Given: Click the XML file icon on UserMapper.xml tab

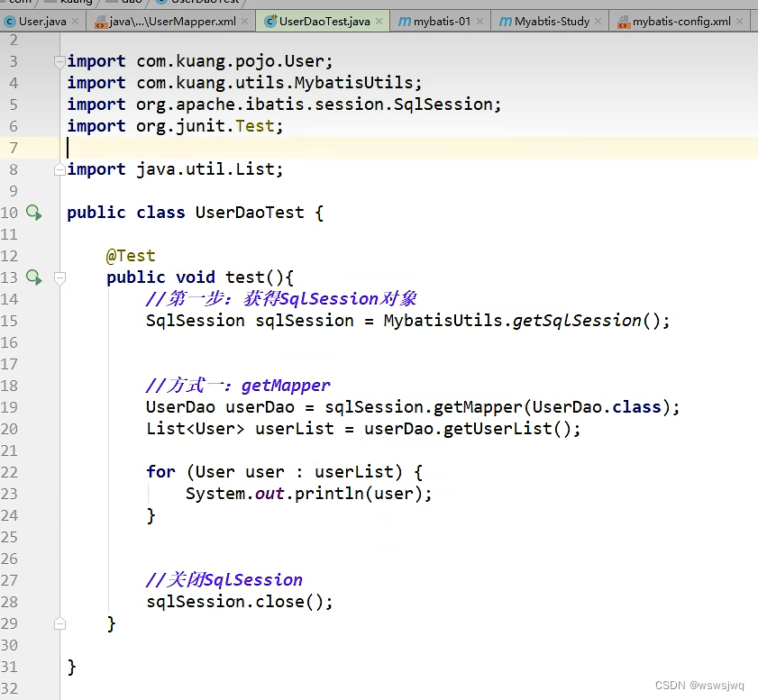Looking at the screenshot, I should tap(101, 23).
